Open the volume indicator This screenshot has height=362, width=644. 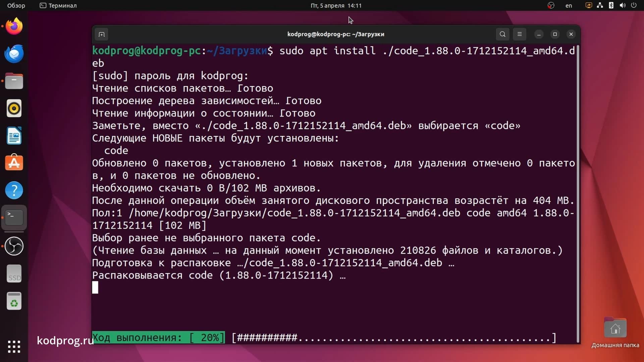[x=623, y=5]
